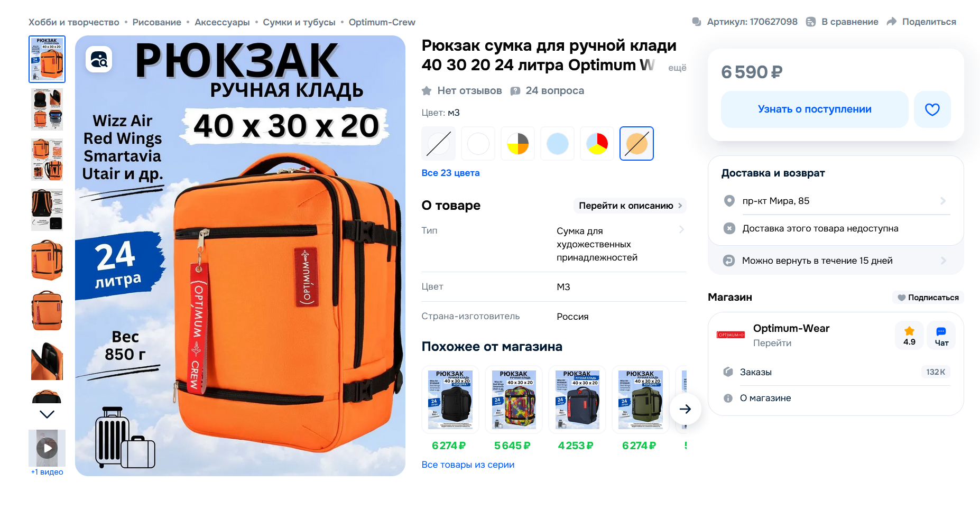
Task: Click the image search icon on product photo
Action: pyautogui.click(x=99, y=60)
